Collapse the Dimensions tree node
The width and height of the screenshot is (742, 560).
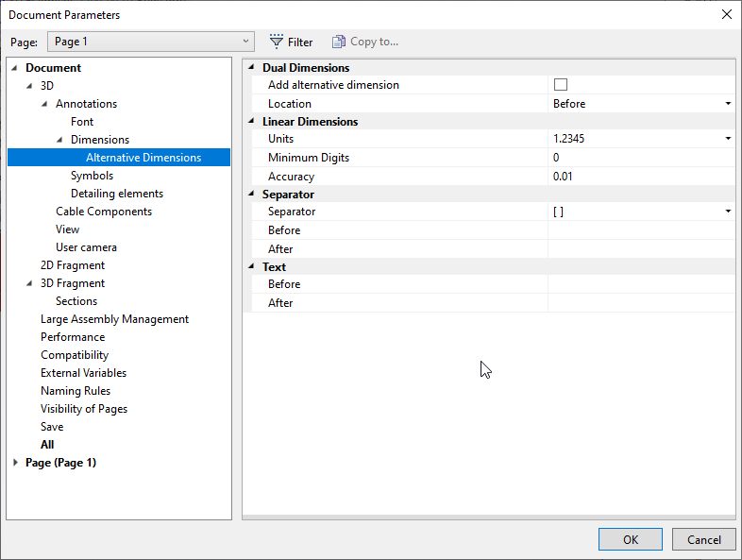click(60, 140)
